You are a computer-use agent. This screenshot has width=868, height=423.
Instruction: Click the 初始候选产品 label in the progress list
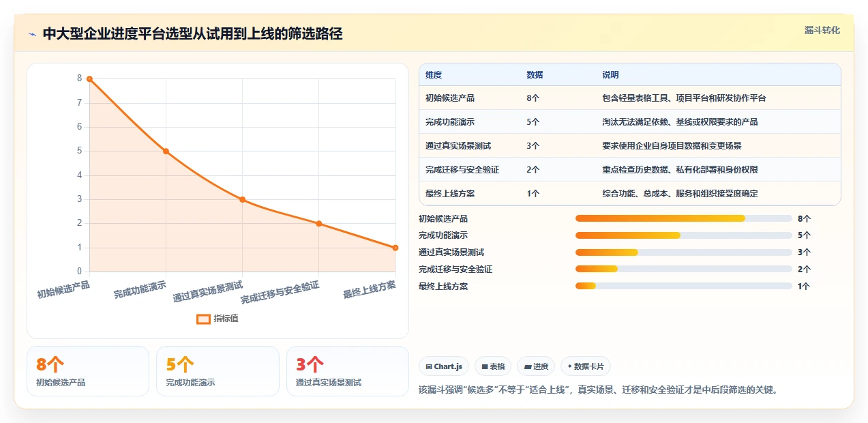pos(443,219)
